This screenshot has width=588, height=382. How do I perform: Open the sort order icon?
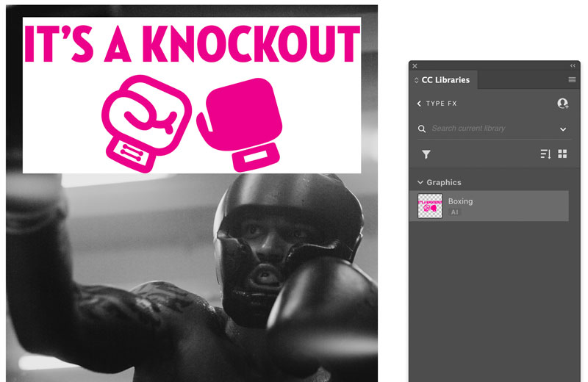pos(545,154)
